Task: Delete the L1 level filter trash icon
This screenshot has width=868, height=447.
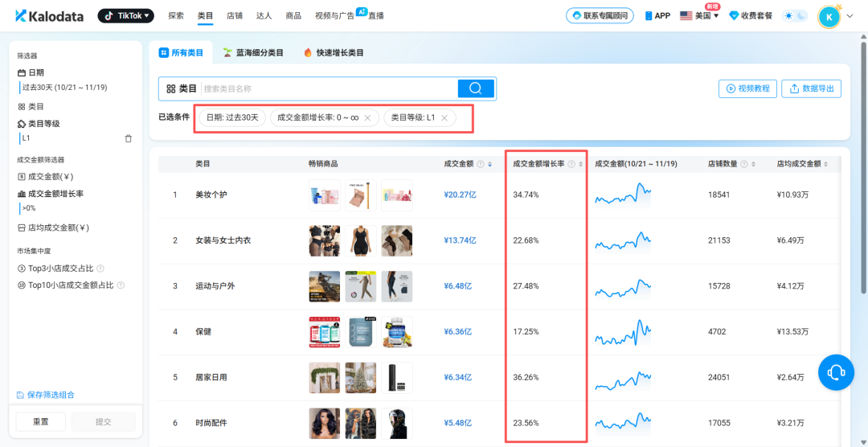Action: tap(129, 138)
